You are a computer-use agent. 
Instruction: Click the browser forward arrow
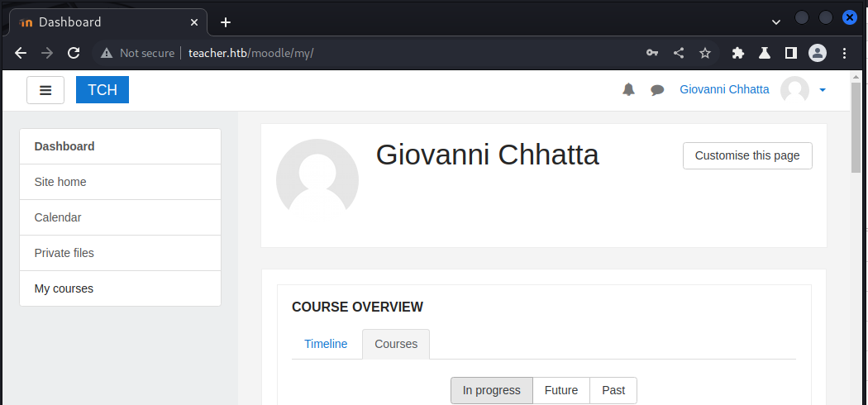pyautogui.click(x=47, y=53)
